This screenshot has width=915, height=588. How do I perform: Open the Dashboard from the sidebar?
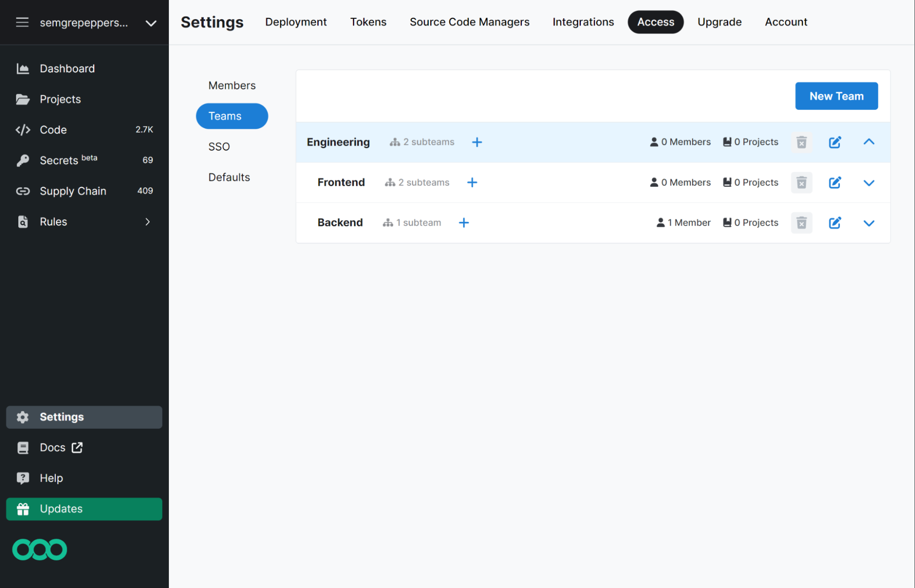67,68
